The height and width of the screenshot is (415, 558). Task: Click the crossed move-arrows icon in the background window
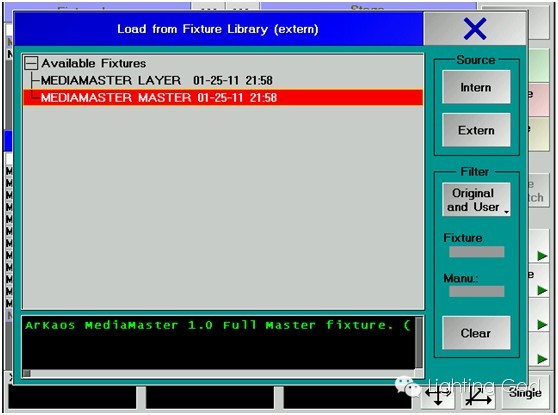(438, 396)
